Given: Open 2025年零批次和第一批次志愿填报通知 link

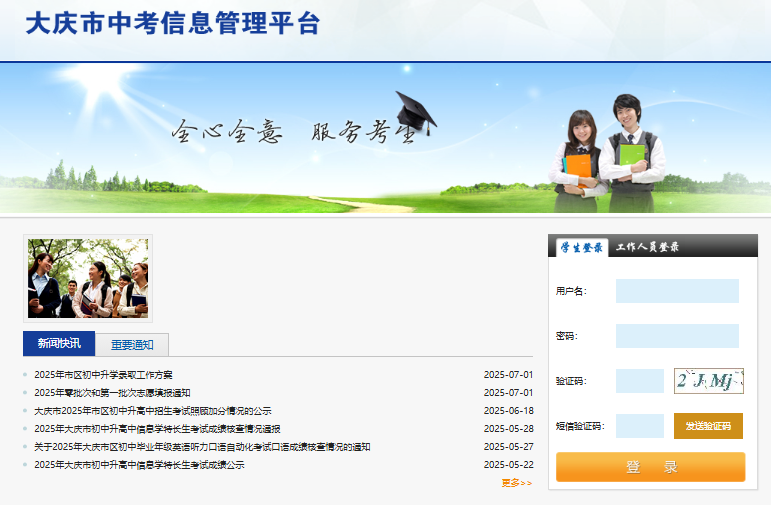Looking at the screenshot, I should 112,393.
